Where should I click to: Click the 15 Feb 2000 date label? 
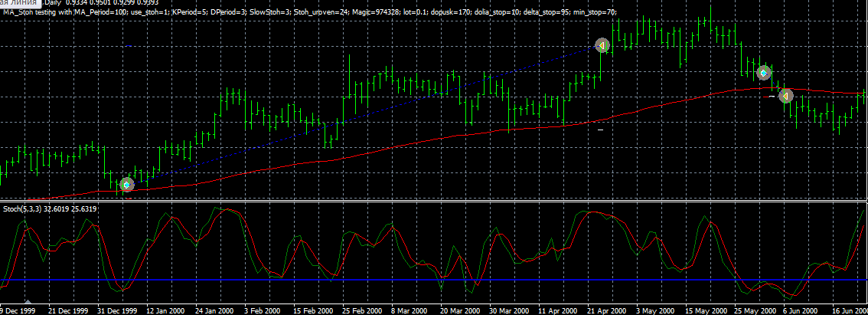tap(313, 310)
